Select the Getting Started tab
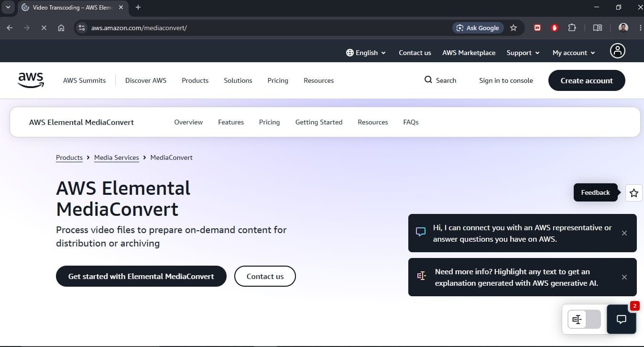Screen dimensions: 644x347 319,122
